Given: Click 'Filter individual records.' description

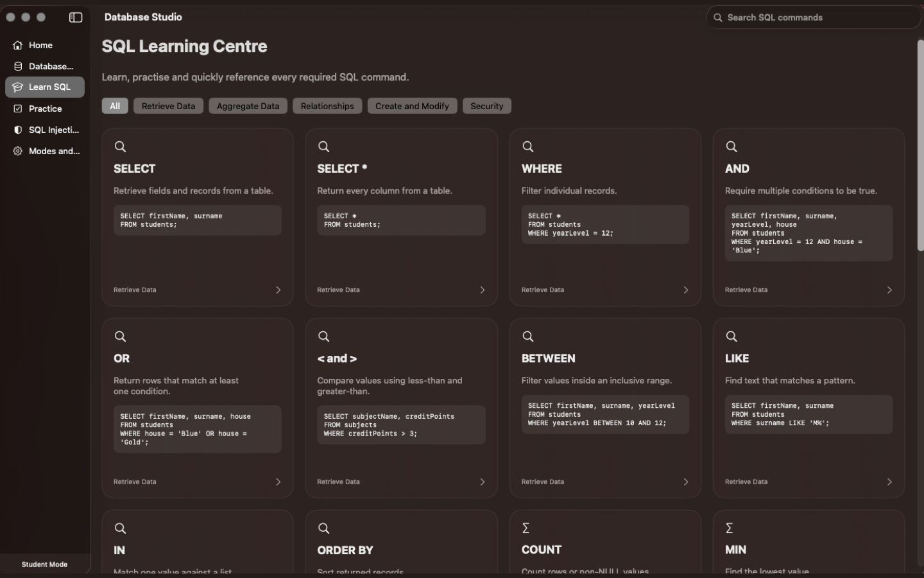Looking at the screenshot, I should pyautogui.click(x=569, y=191).
